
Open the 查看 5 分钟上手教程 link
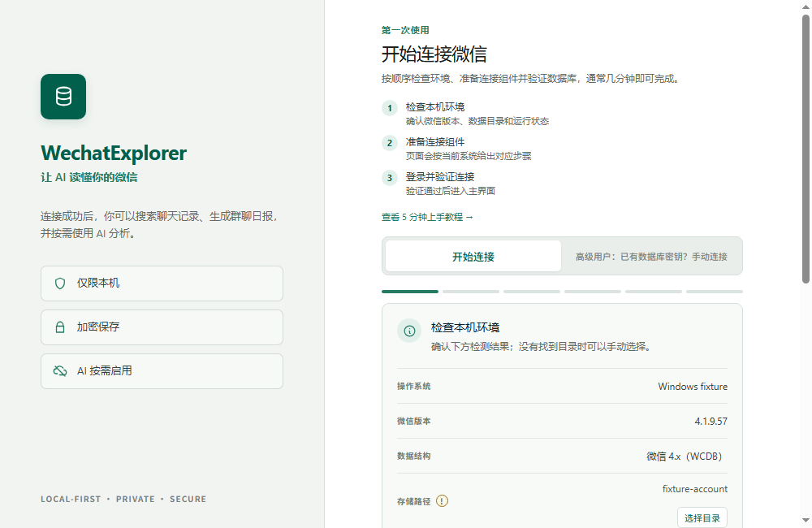click(427, 217)
